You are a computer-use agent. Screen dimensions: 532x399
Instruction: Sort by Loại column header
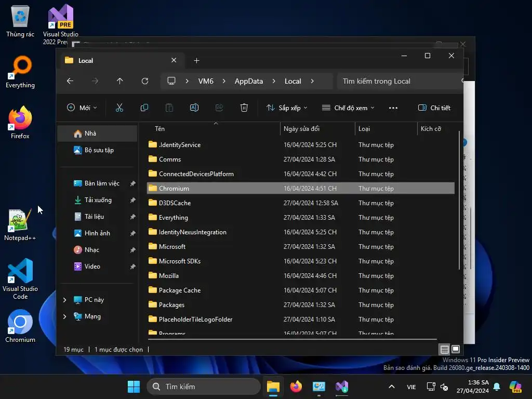[x=386, y=129]
